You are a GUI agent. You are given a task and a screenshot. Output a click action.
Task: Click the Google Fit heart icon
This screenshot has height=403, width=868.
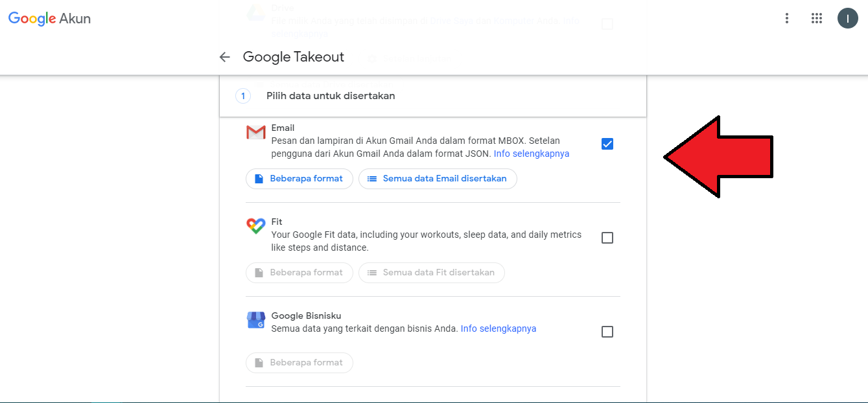coord(256,226)
